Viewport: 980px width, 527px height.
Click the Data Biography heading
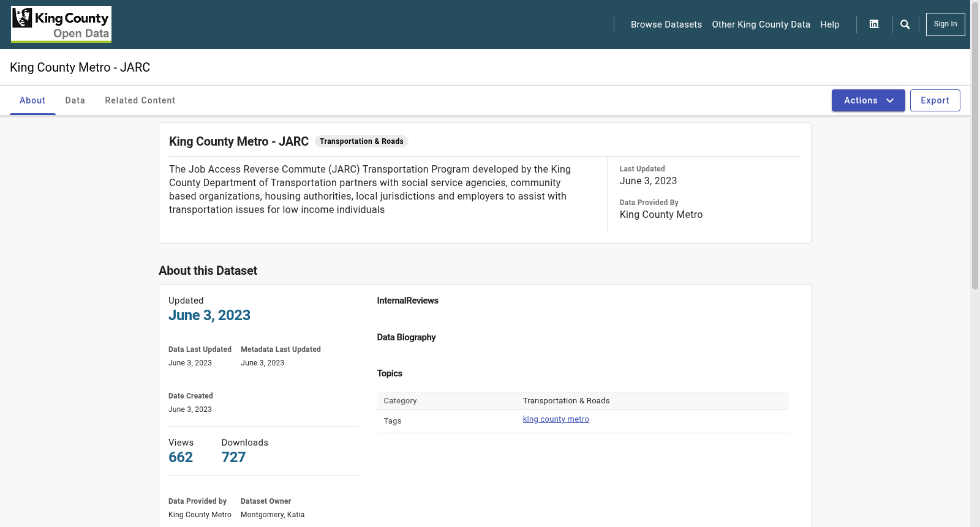[x=406, y=337]
